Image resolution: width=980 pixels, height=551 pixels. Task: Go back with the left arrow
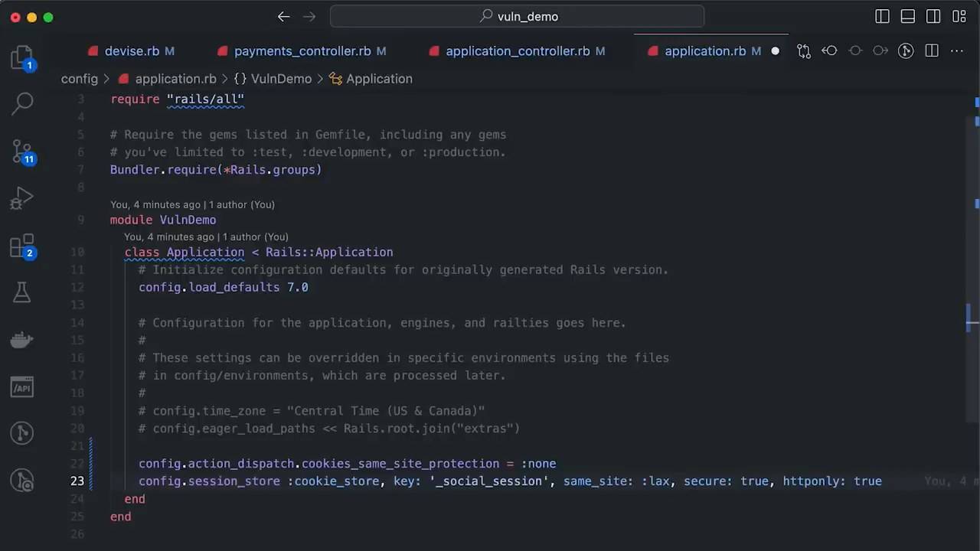pyautogui.click(x=283, y=16)
